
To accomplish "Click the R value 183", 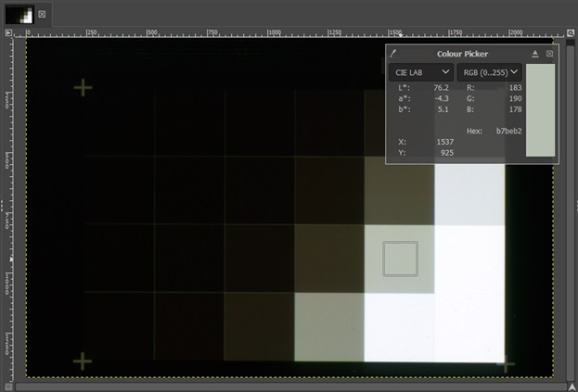I will click(515, 88).
